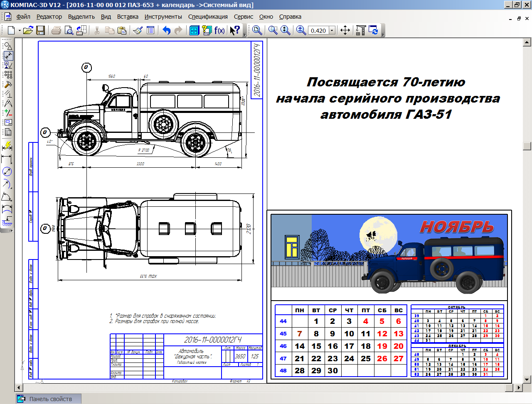Viewport: 532px width, 404px height.
Task: Open the variables f(x) tool
Action: click(219, 30)
